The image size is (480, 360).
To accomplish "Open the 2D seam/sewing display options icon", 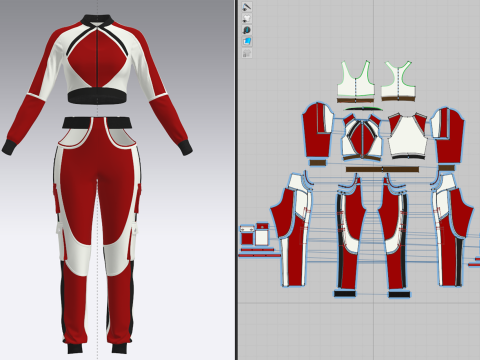I will [x=247, y=30].
